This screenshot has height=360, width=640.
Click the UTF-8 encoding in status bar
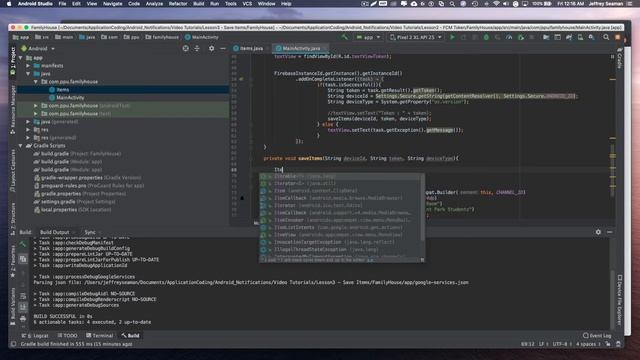pyautogui.click(x=562, y=344)
